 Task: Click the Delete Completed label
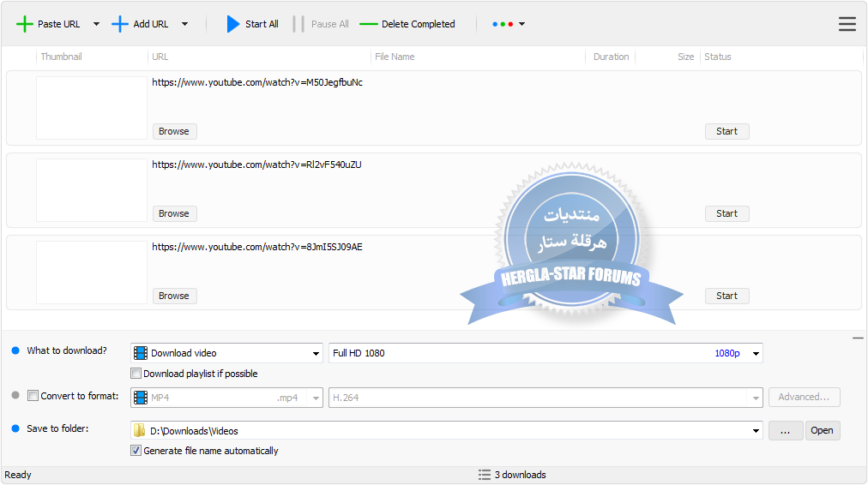click(x=418, y=24)
